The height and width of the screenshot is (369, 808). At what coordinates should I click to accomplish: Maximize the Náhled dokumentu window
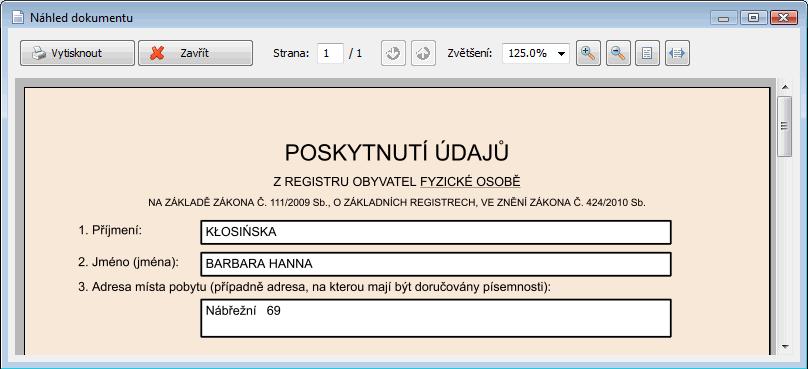[753, 18]
